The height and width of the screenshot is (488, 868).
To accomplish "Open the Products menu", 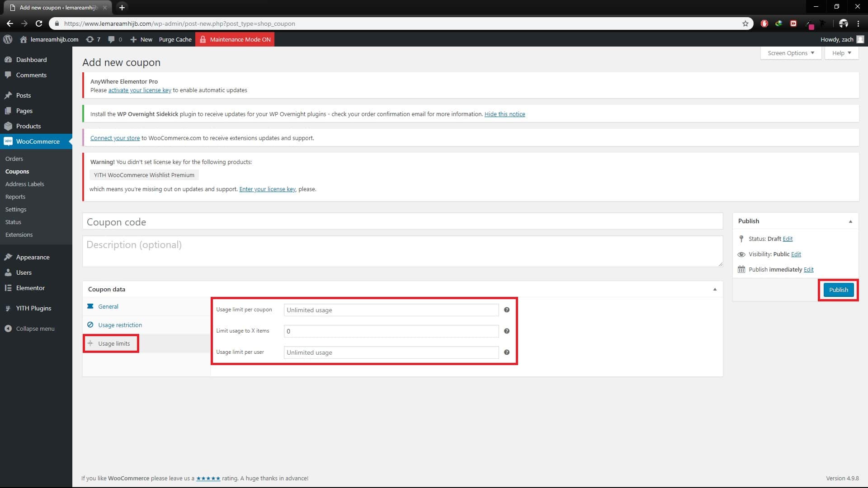I will point(28,126).
